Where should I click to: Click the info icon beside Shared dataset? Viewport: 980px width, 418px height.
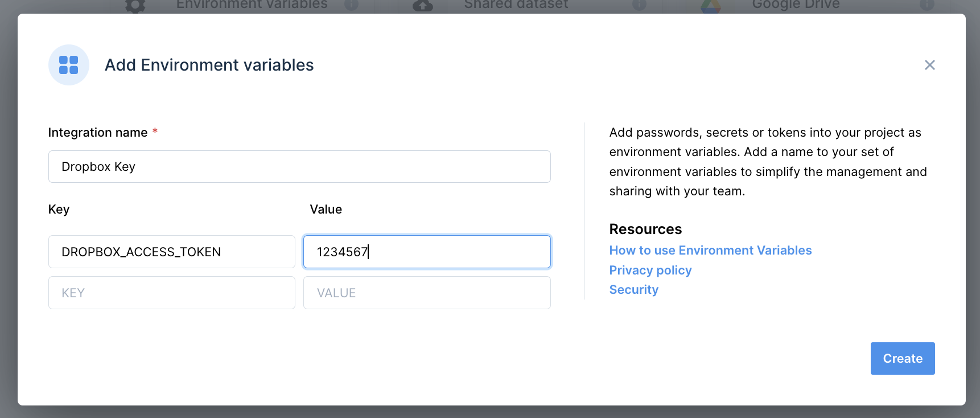pos(640,5)
